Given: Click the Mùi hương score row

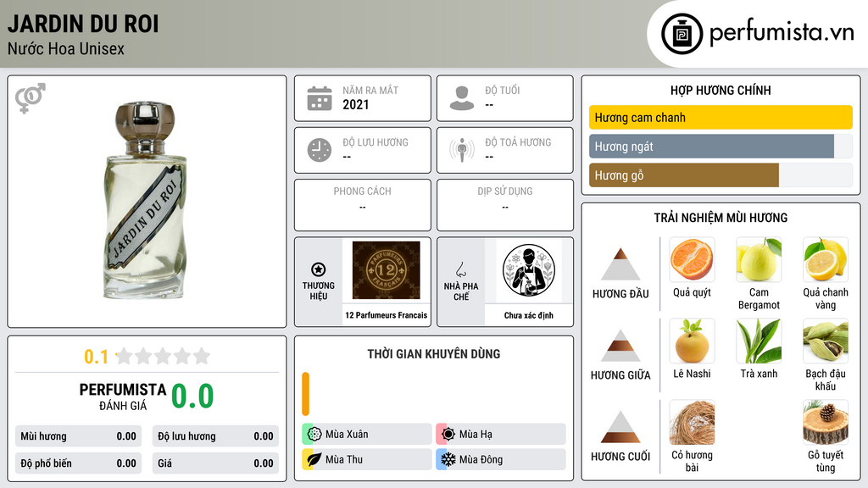Looking at the screenshot, I should [78, 436].
